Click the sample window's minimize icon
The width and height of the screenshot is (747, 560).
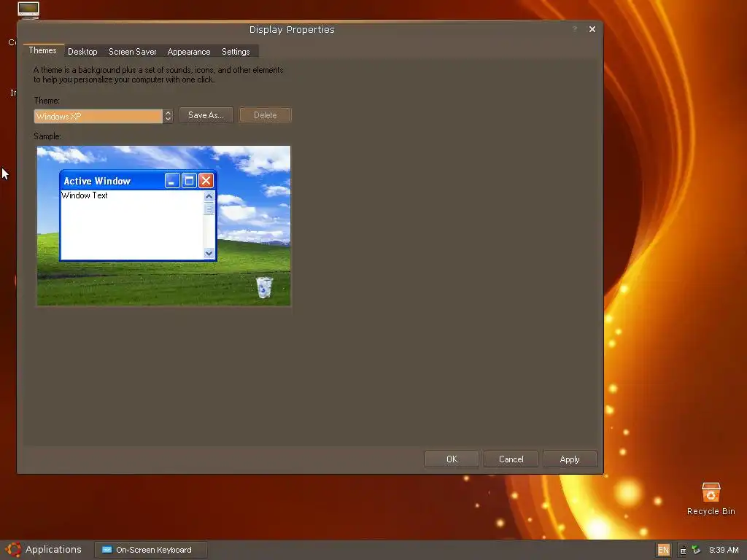tap(172, 181)
